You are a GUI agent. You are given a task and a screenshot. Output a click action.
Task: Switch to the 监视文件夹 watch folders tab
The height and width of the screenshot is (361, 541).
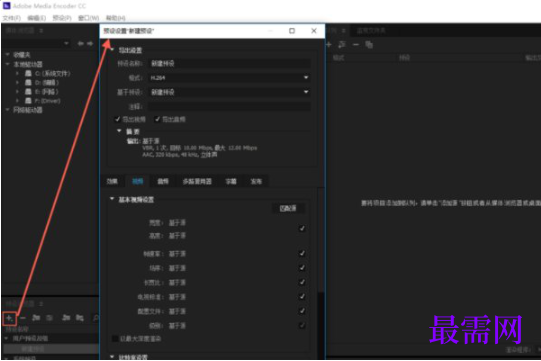click(371, 30)
